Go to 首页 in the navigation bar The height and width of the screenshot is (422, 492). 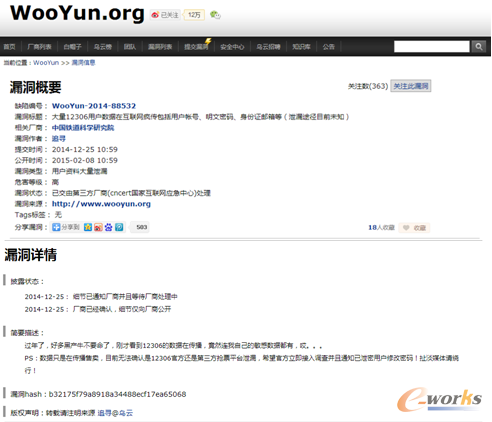tap(10, 47)
